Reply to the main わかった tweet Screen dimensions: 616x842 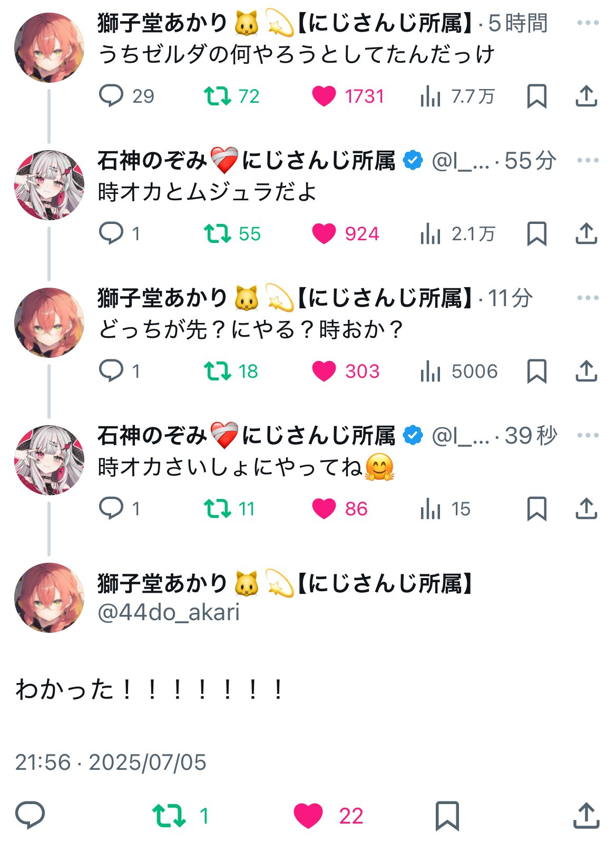pyautogui.click(x=30, y=815)
